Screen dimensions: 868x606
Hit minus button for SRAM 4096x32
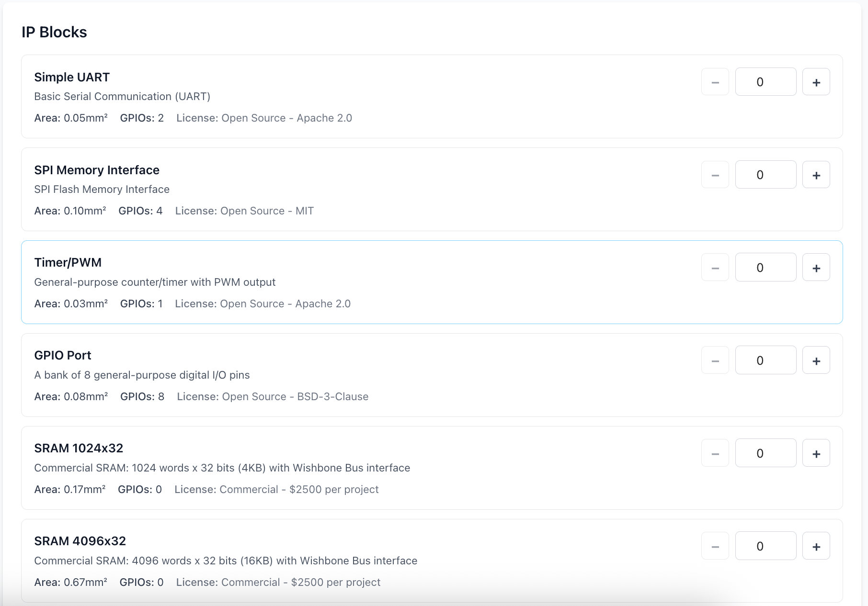click(715, 547)
